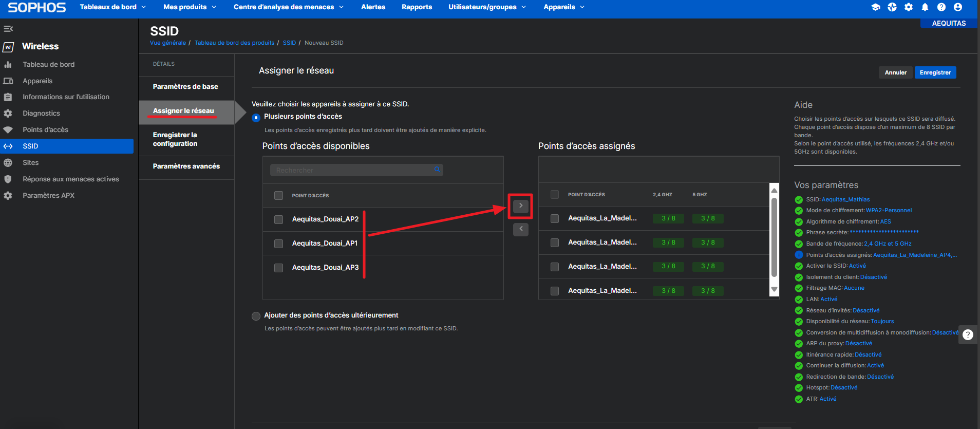Open Appareils sidebar icon
The height and width of the screenshot is (429, 980).
[x=8, y=81]
